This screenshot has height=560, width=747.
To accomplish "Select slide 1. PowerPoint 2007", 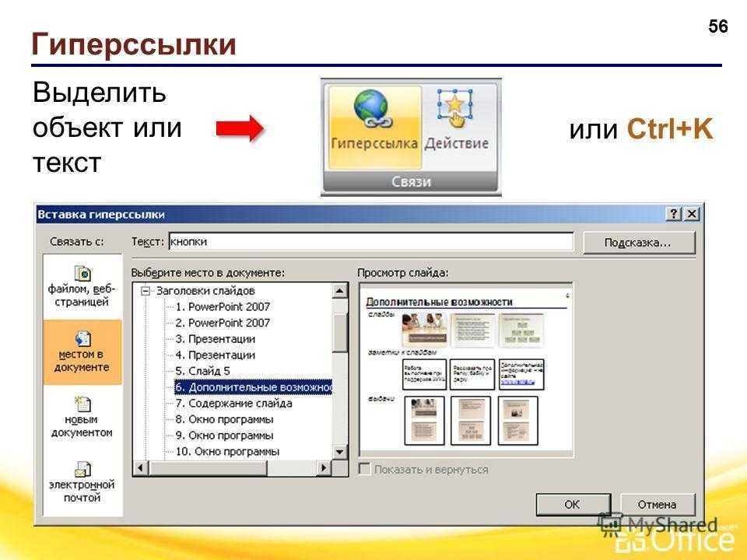I will [x=223, y=306].
